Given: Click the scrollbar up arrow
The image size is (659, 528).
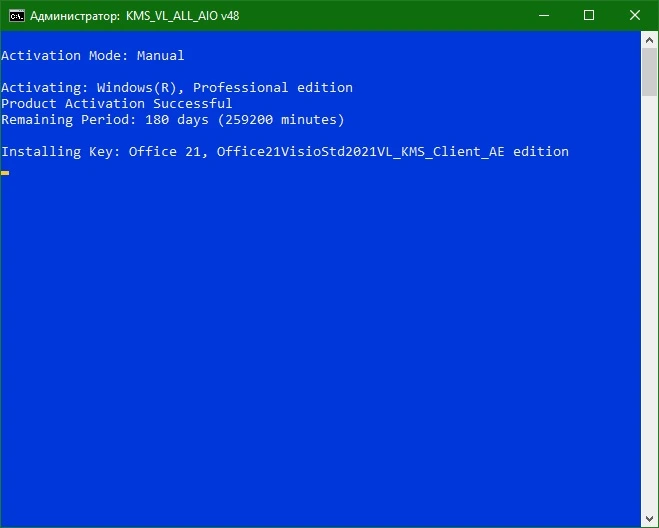Looking at the screenshot, I should [x=649, y=40].
